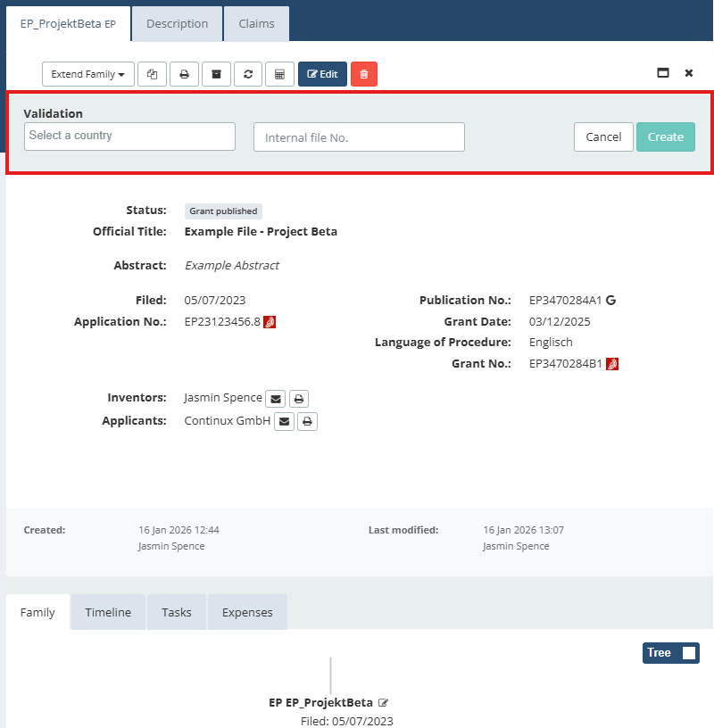This screenshot has height=728, width=714.
Task: Click the copy/duplicate icon in toolbar
Action: pyautogui.click(x=152, y=74)
